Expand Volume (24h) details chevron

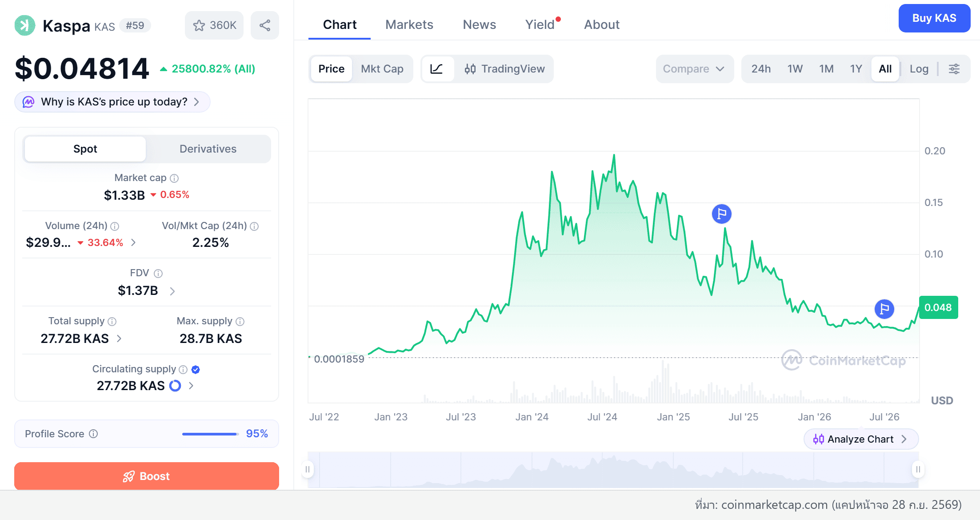pyautogui.click(x=133, y=242)
